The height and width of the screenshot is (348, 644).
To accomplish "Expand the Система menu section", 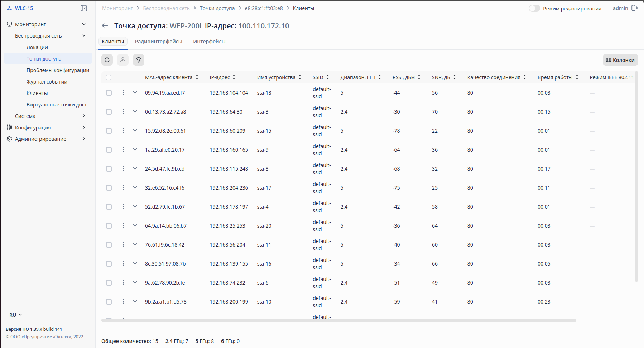I will pyautogui.click(x=48, y=116).
